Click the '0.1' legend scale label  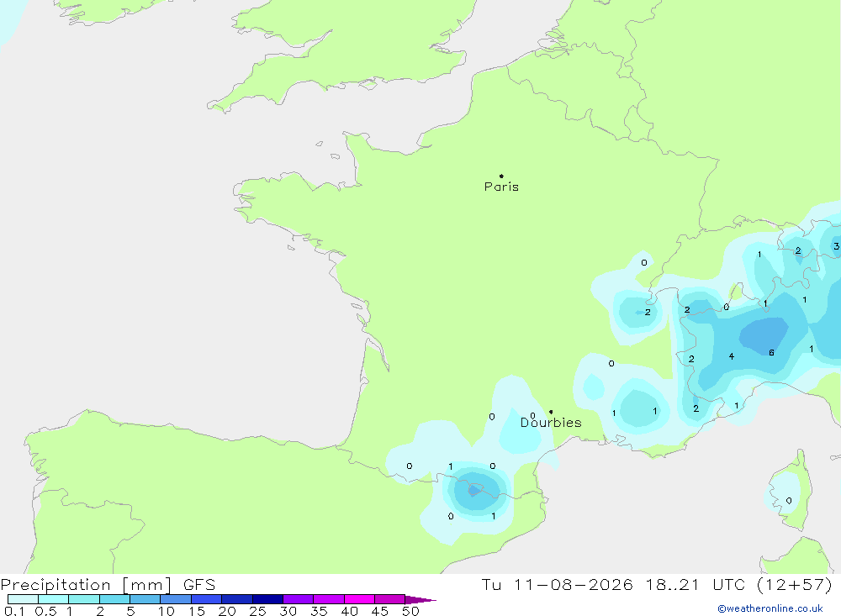pos(14,611)
